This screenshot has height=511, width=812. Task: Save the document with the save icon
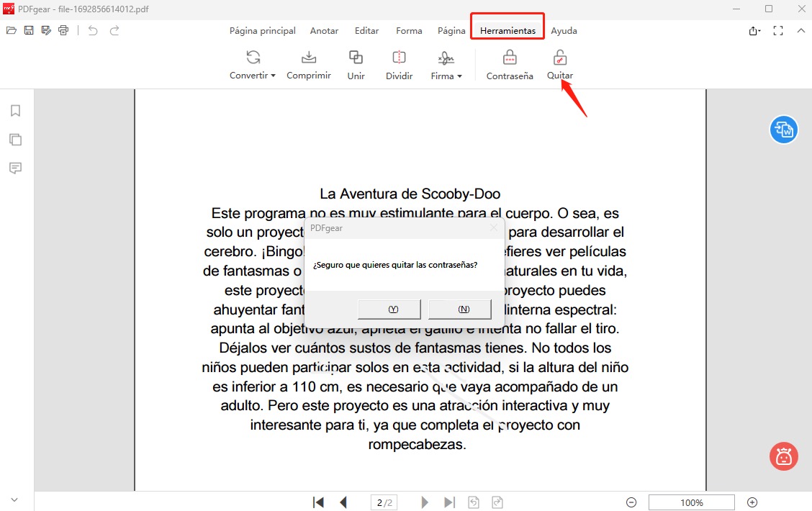click(x=28, y=30)
